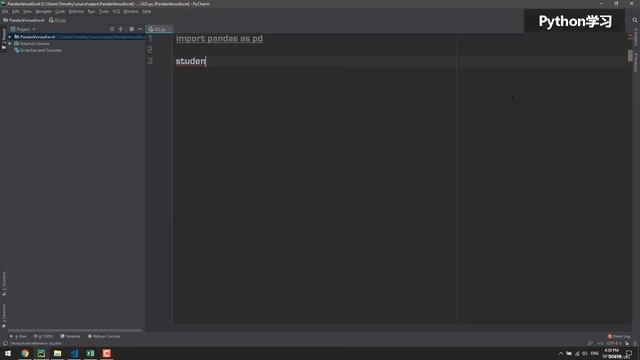Change UTF-8 file encoding in status bar
This screenshot has height=360, width=640.
click(x=614, y=344)
